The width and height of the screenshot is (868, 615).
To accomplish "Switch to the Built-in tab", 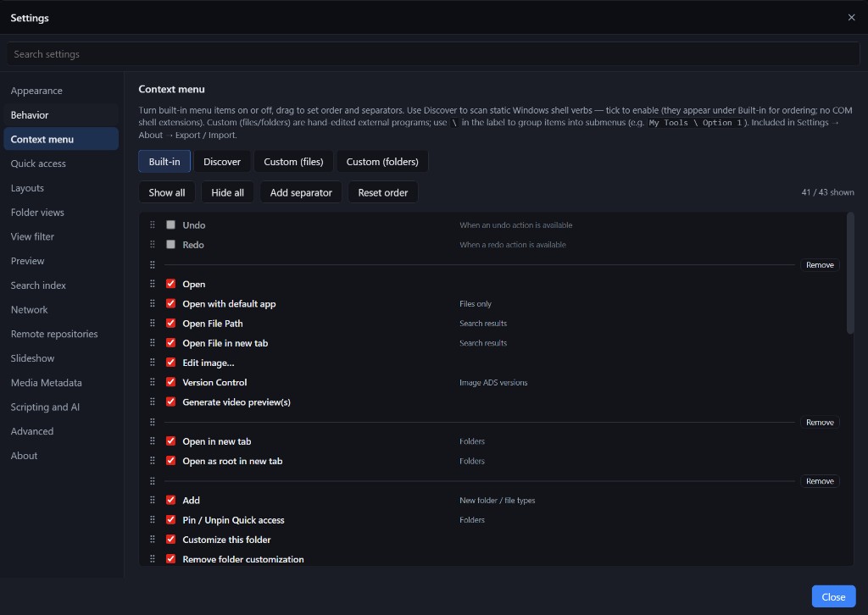I will tap(164, 162).
